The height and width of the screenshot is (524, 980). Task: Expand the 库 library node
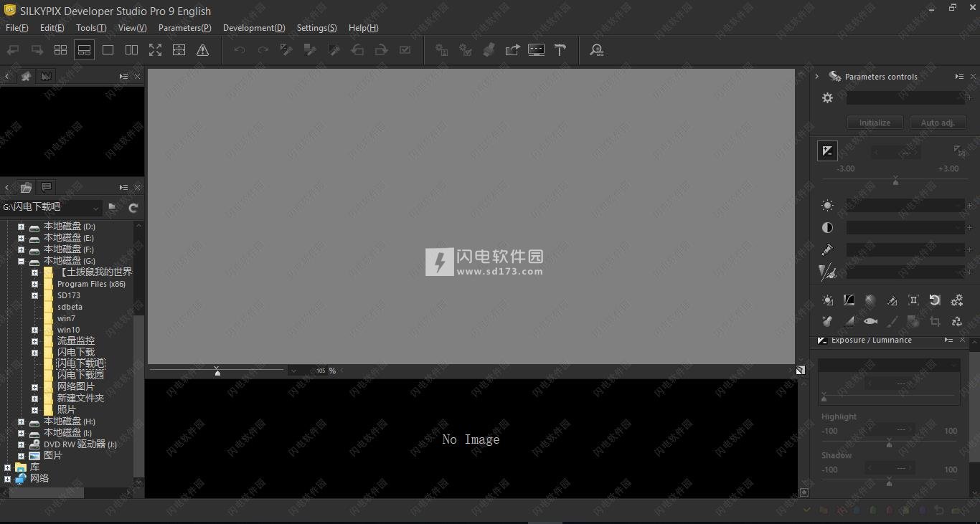tap(7, 467)
